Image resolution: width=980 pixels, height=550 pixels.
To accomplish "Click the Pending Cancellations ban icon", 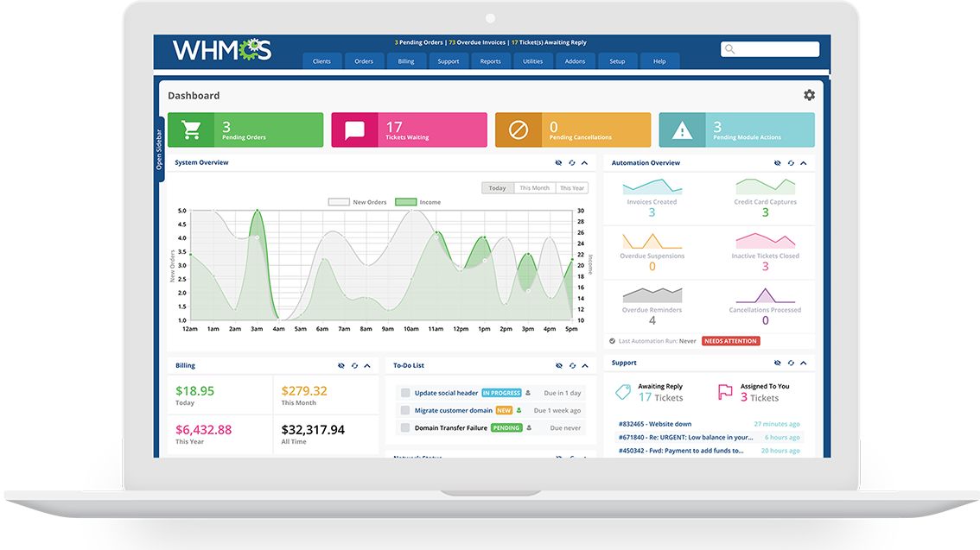I will point(519,130).
